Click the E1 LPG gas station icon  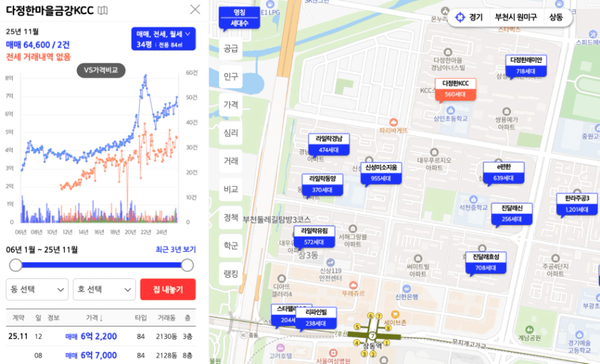tap(270, 4)
